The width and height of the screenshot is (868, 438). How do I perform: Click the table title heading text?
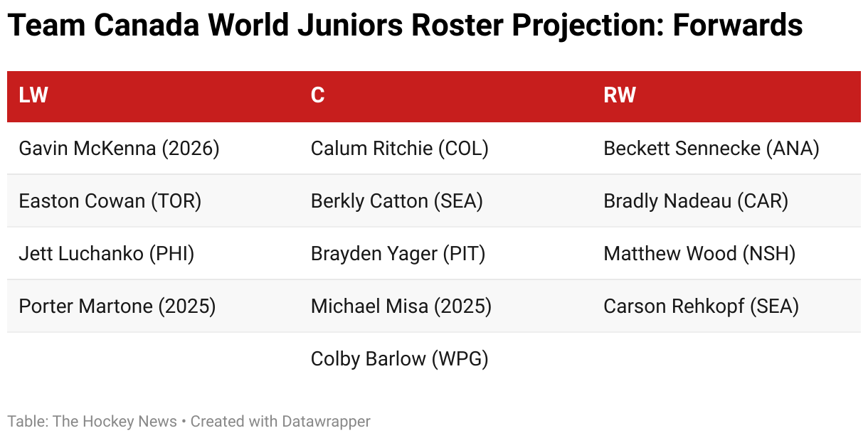[405, 27]
